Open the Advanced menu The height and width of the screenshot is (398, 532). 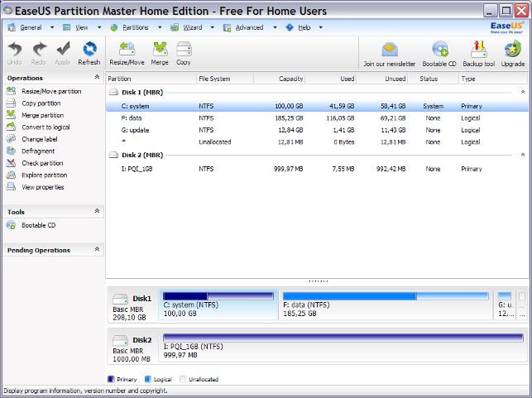coord(249,27)
